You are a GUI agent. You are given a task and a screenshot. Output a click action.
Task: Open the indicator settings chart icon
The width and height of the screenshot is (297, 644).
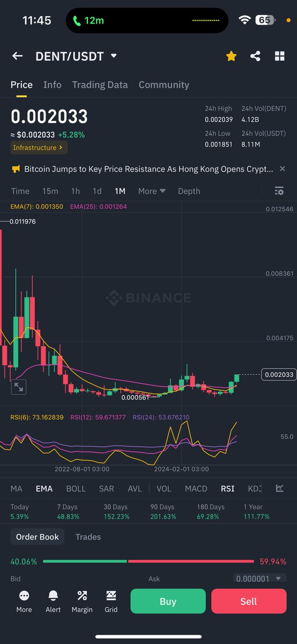coord(280,488)
